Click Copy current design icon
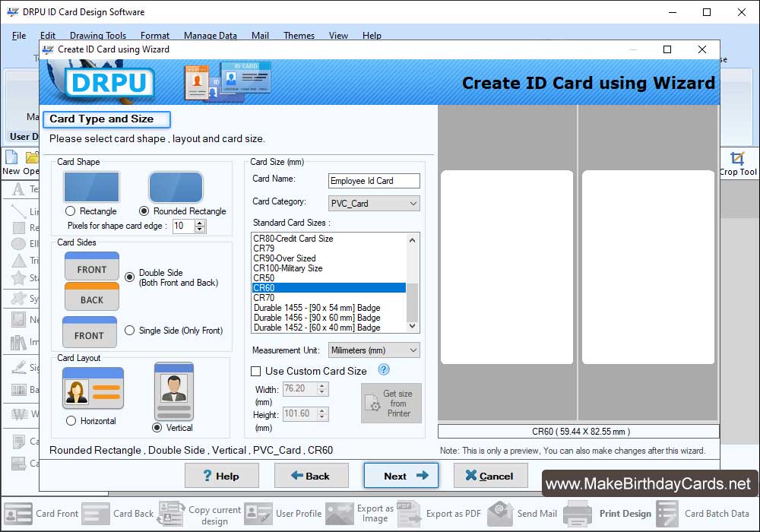The width and height of the screenshot is (760, 532). coord(171,514)
